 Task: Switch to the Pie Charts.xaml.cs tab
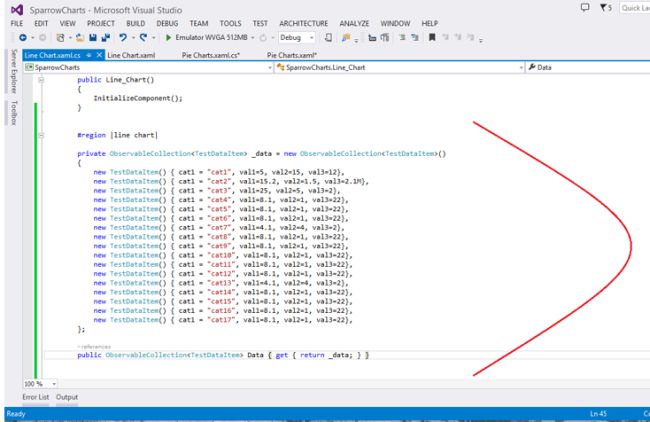pyautogui.click(x=211, y=55)
